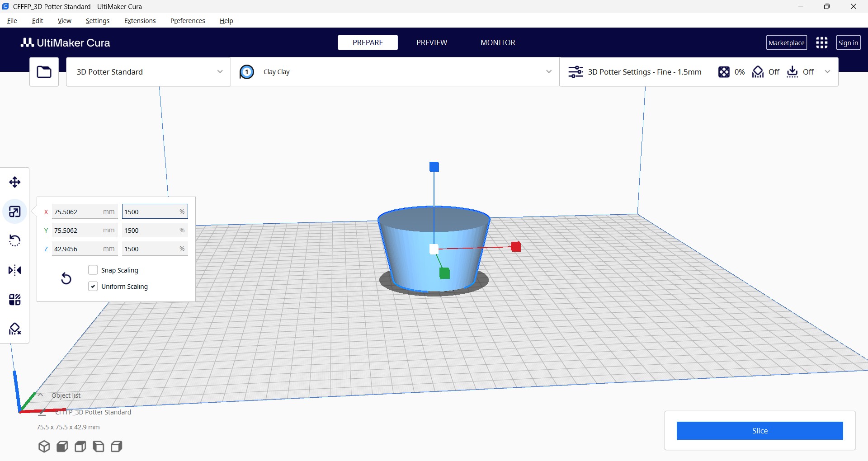Click the Slice button
This screenshot has width=868, height=461.
tap(759, 431)
